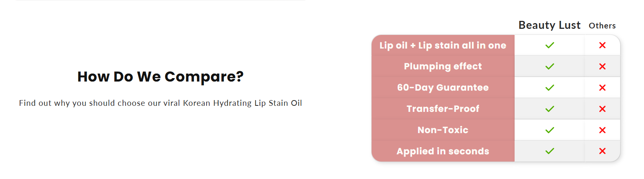
Task: Click green checkmark for Lip oil + Lip stain row
Action: coord(549,46)
